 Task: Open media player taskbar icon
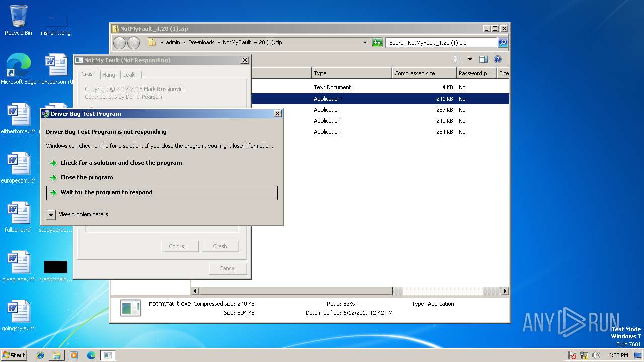(74, 355)
